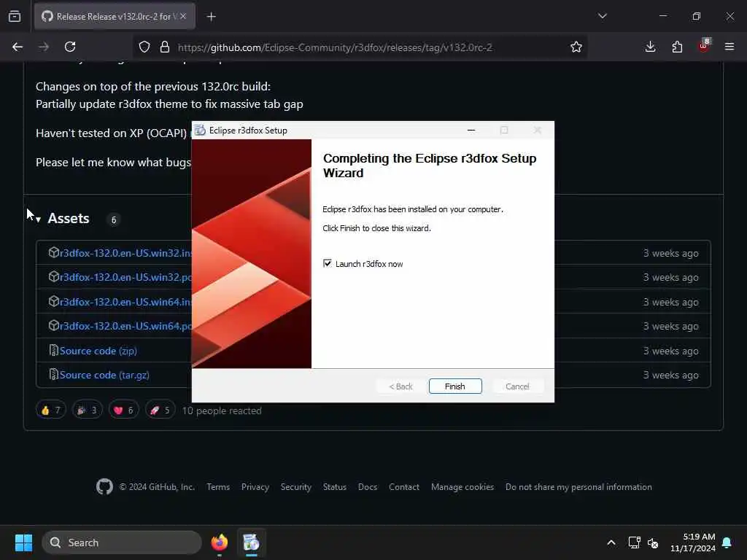Open the tracking protection shield icon
The image size is (747, 560).
(x=144, y=47)
